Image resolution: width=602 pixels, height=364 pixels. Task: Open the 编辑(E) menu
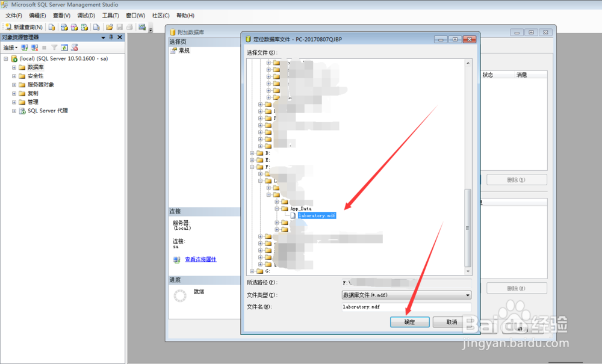click(x=37, y=16)
